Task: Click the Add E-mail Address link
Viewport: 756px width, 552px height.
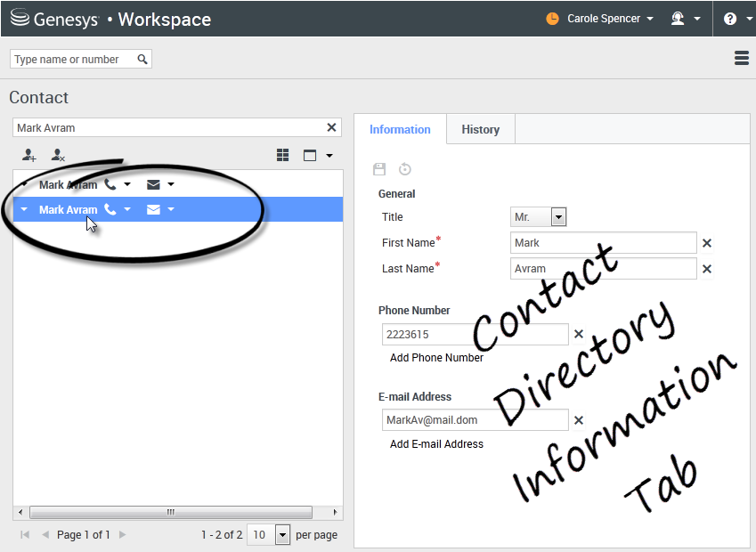Action: point(436,444)
